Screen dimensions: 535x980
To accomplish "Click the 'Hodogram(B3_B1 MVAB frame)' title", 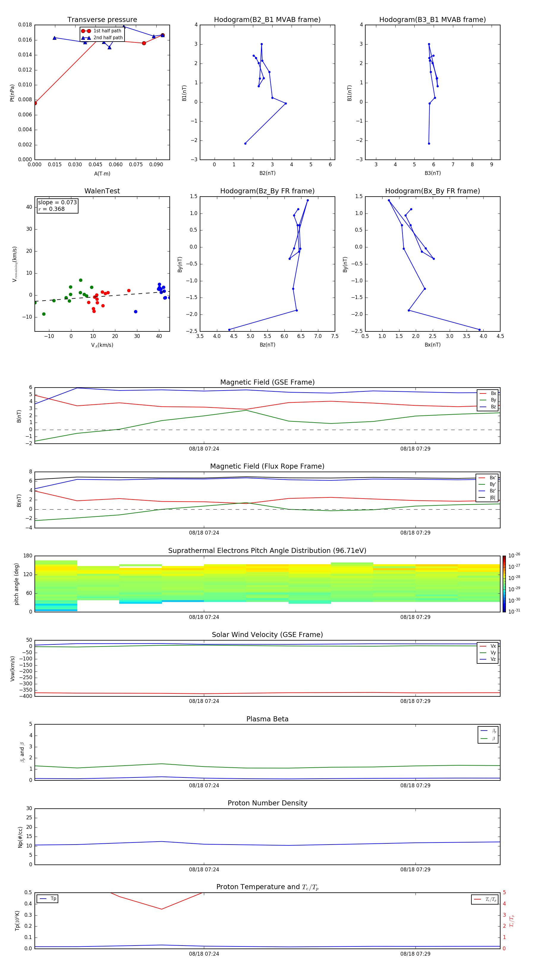I will (x=432, y=20).
